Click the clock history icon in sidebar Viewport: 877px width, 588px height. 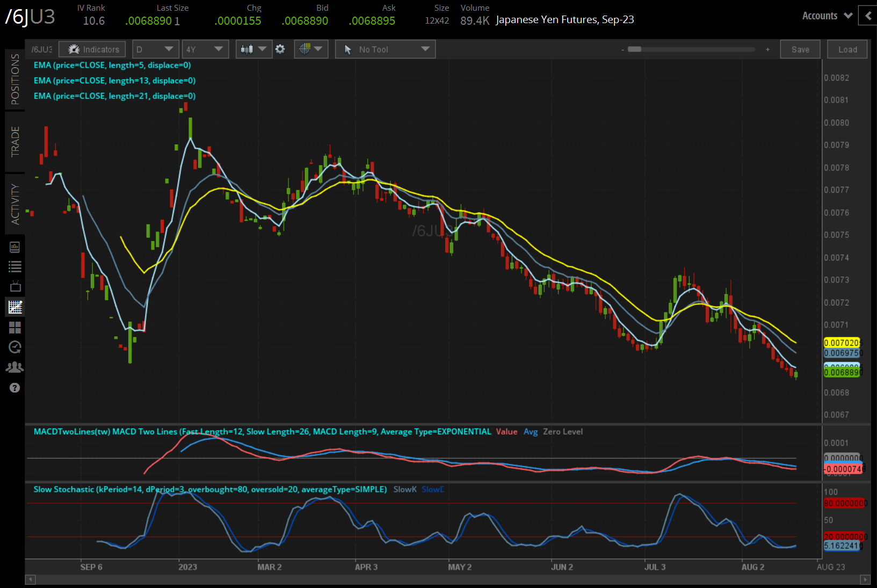tap(15, 347)
